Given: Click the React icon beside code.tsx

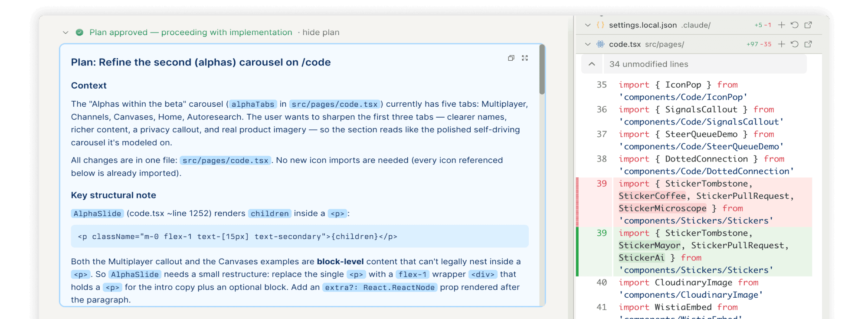Looking at the screenshot, I should [x=600, y=44].
